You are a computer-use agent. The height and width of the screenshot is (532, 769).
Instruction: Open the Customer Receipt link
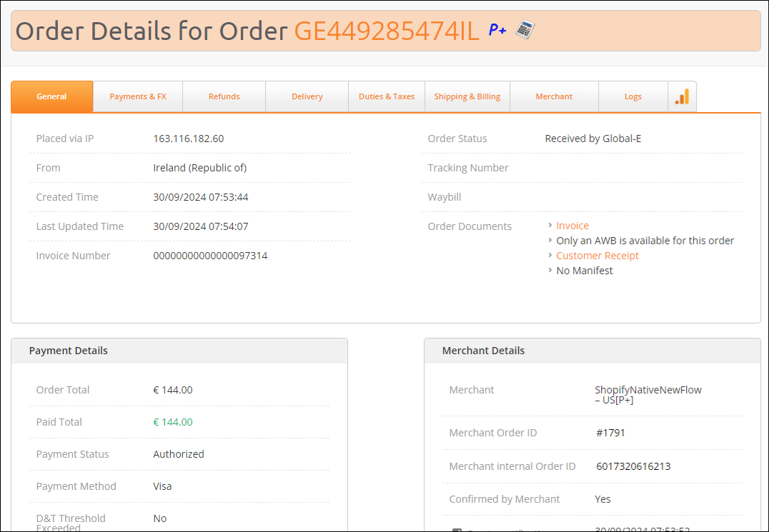(597, 256)
